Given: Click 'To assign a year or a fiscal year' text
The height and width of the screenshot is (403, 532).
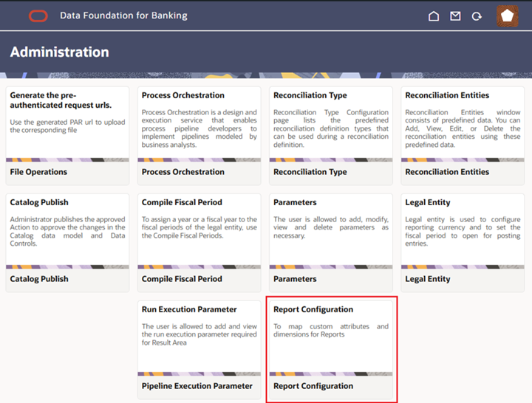Looking at the screenshot, I should click(199, 227).
